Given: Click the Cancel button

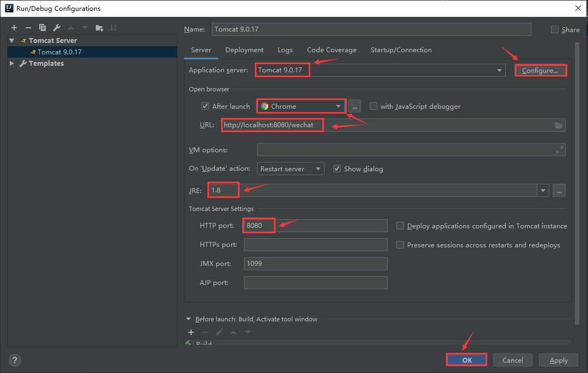Looking at the screenshot, I should [x=513, y=360].
